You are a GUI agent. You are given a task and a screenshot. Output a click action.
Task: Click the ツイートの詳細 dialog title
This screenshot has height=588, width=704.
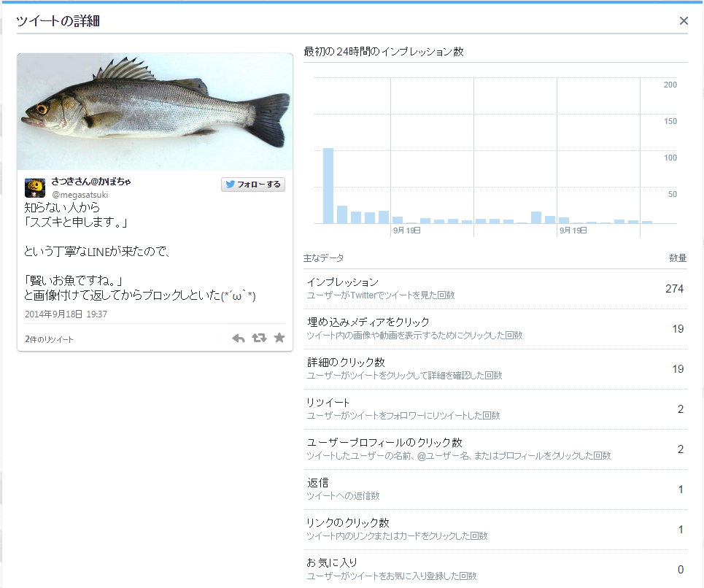point(58,21)
